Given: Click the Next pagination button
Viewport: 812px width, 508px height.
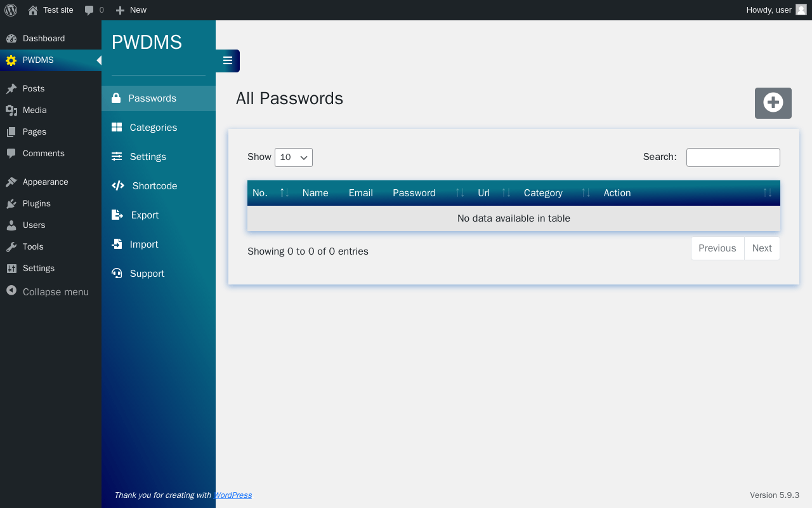Looking at the screenshot, I should pos(762,248).
